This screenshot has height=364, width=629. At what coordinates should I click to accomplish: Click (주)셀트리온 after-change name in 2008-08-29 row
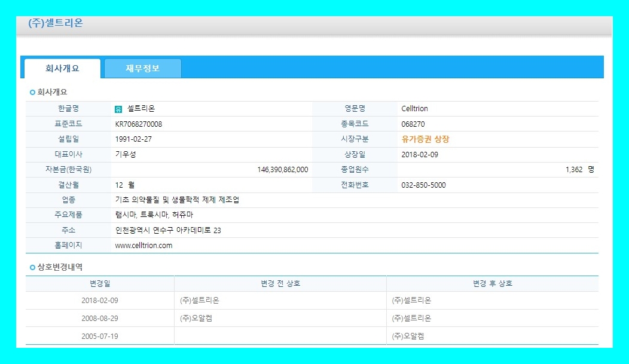tap(411, 319)
